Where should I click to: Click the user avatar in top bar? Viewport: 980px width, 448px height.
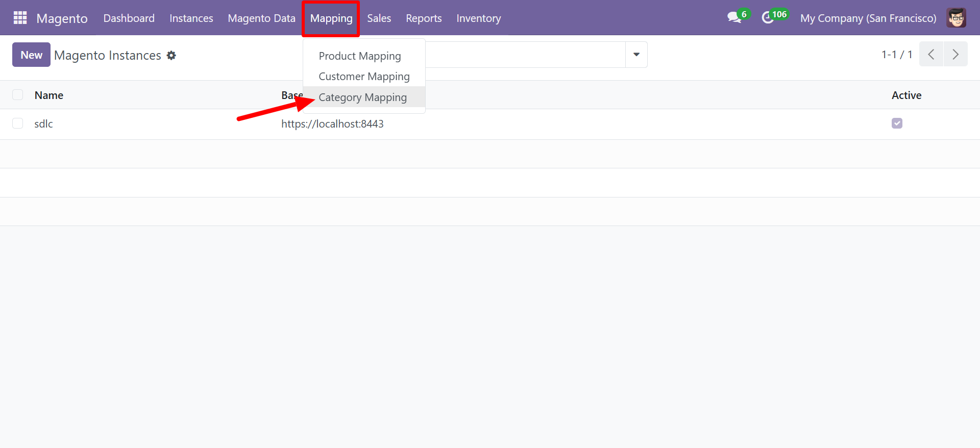pos(956,18)
